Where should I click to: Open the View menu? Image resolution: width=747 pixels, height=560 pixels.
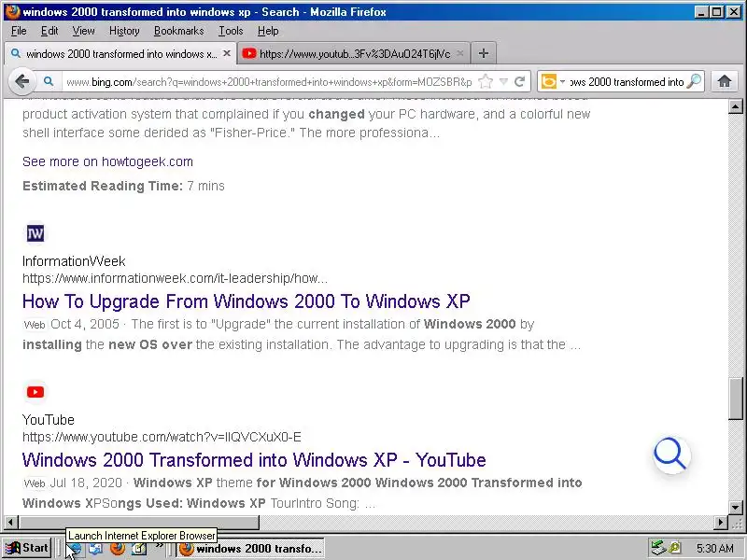[83, 31]
